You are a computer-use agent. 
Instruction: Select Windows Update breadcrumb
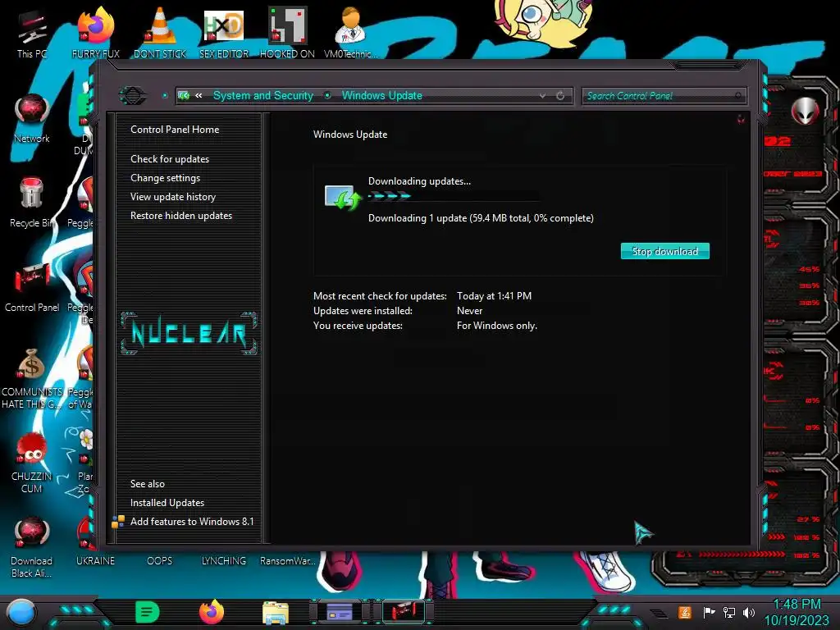(x=382, y=95)
